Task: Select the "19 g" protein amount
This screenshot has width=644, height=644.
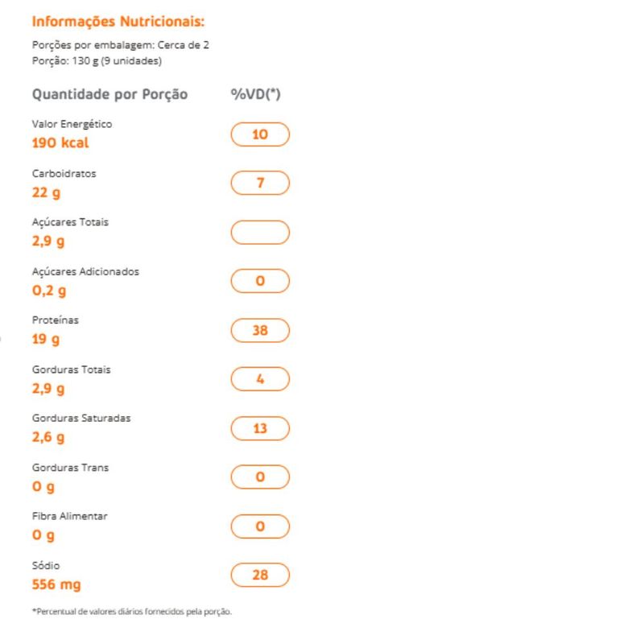Action: point(46,340)
